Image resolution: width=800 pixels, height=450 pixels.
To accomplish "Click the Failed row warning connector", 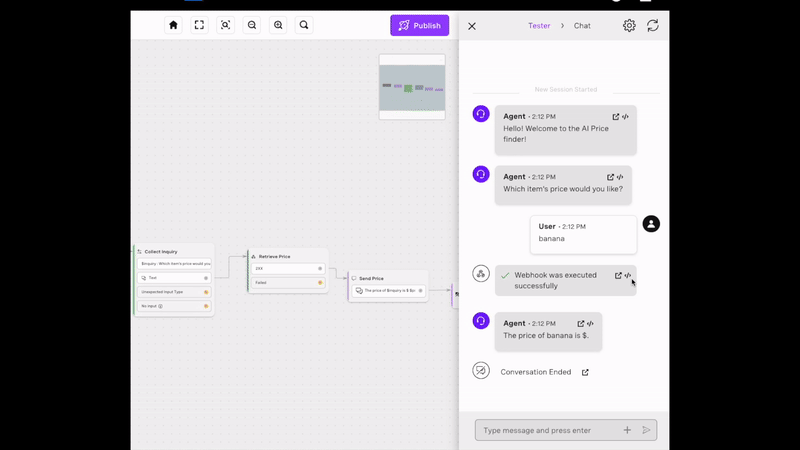I will coord(320,283).
